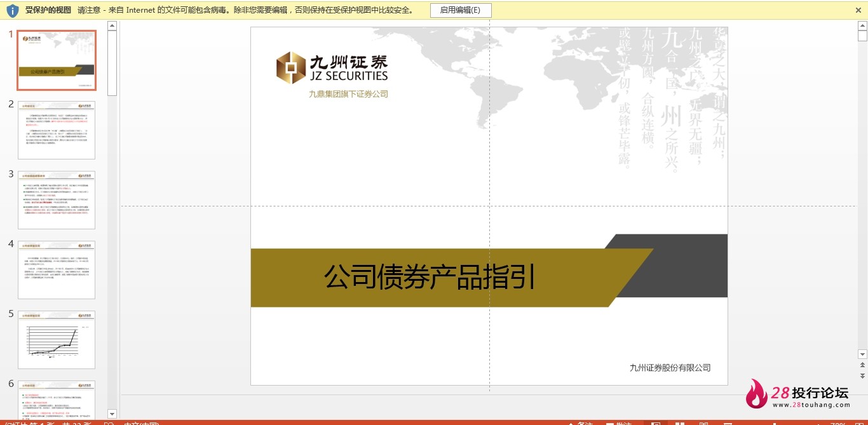This screenshot has height=425, width=868.
Task: Click slide area scroll up arrow
Action: [x=862, y=26]
